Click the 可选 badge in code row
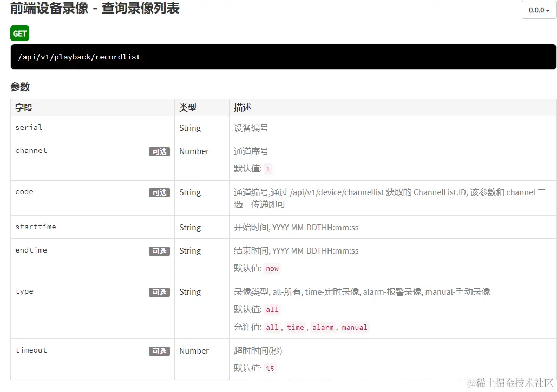Screen dimensions: 557x392 point(159,192)
